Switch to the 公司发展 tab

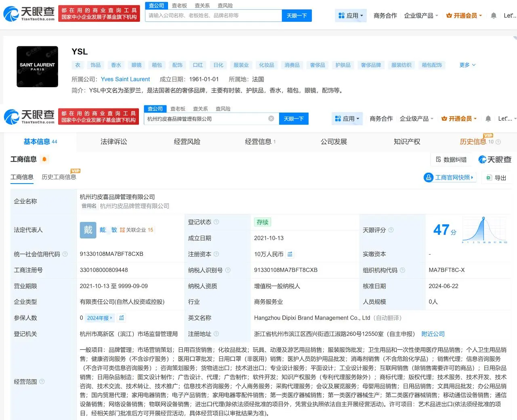click(334, 142)
